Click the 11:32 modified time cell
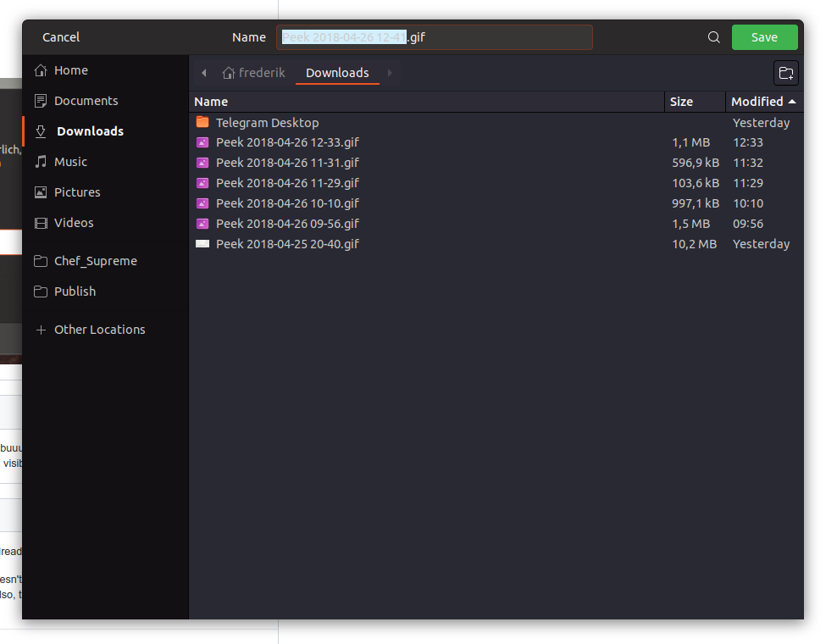 (748, 163)
